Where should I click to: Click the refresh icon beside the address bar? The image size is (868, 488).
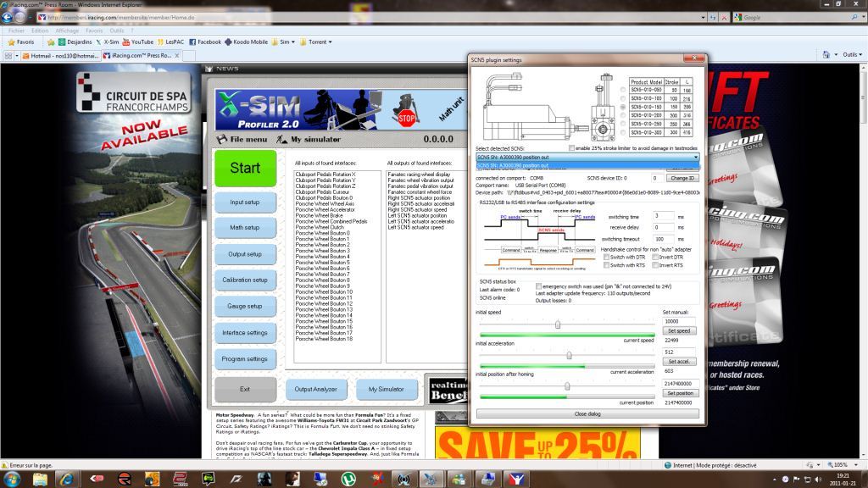click(713, 18)
